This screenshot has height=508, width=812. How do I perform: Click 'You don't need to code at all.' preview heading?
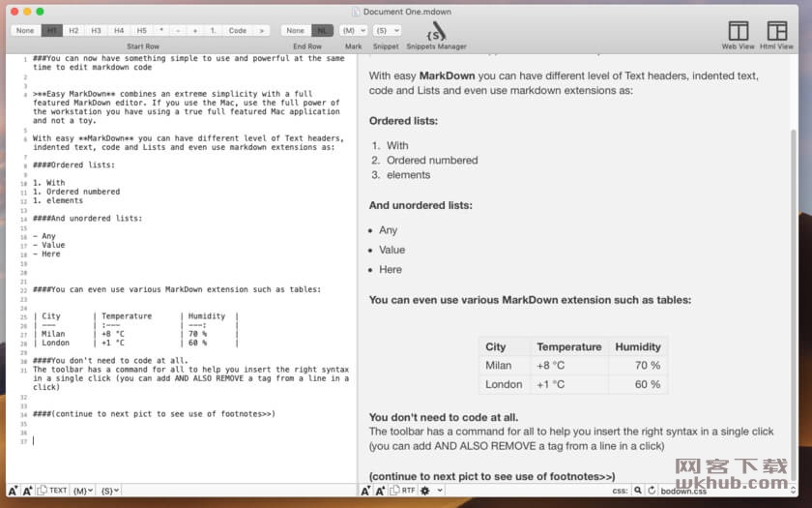444,417
